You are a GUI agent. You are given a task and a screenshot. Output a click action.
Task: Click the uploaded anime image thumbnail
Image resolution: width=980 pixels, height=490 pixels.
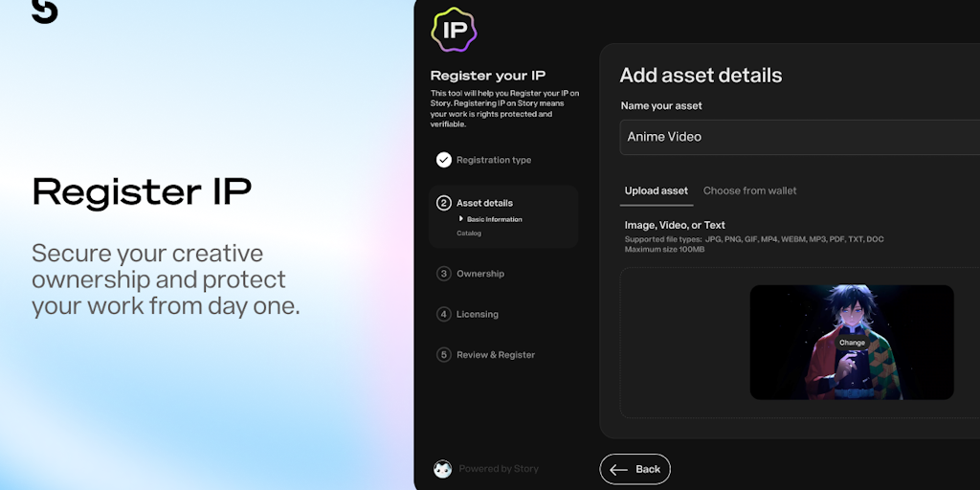pyautogui.click(x=852, y=343)
